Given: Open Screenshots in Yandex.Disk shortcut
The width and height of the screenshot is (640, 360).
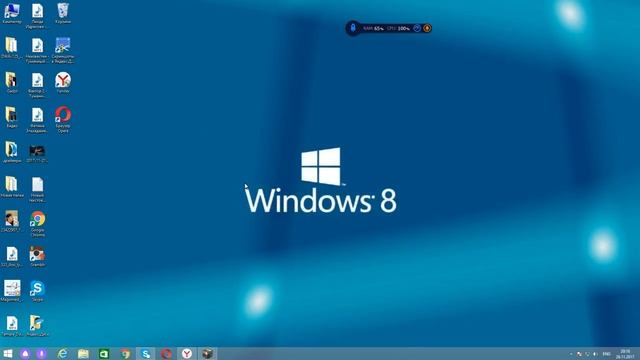Looking at the screenshot, I should pyautogui.click(x=63, y=50).
